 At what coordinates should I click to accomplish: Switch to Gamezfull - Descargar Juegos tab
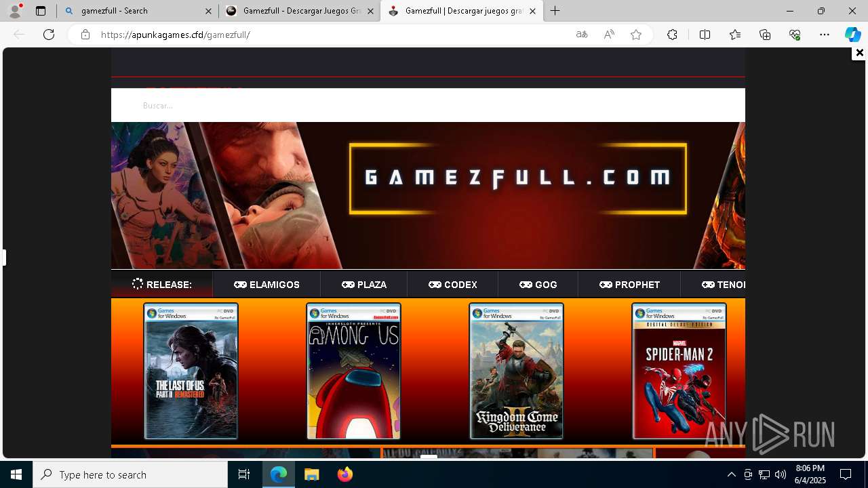[300, 11]
